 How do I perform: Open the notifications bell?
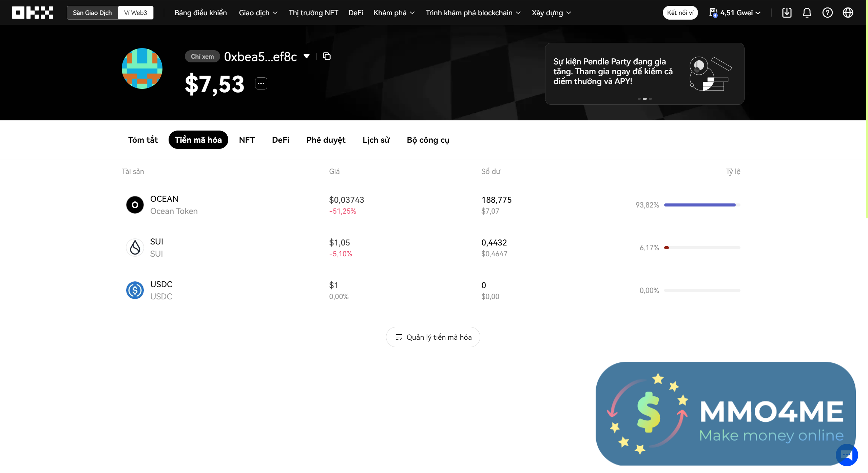click(807, 13)
